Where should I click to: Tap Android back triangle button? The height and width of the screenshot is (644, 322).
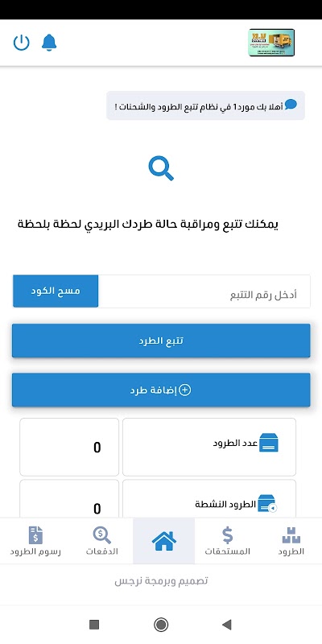point(227,625)
